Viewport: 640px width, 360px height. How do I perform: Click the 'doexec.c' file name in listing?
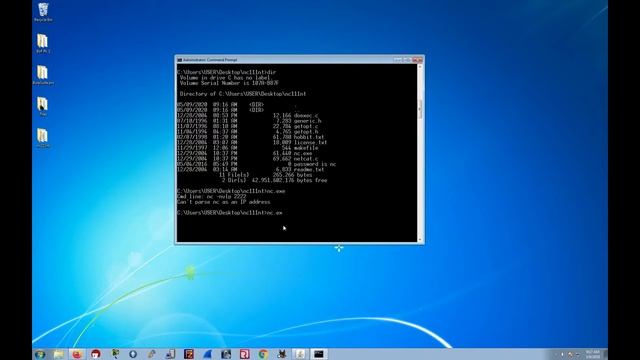(306, 116)
